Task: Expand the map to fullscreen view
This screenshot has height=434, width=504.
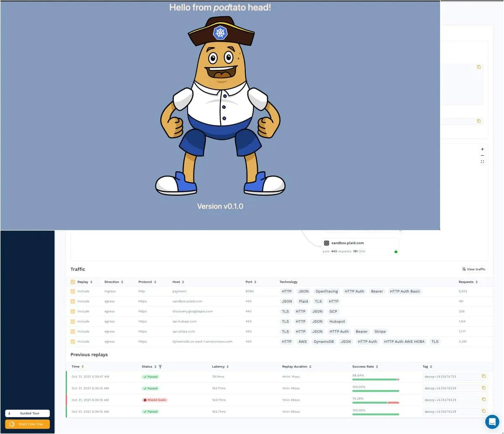Action: tap(482, 161)
